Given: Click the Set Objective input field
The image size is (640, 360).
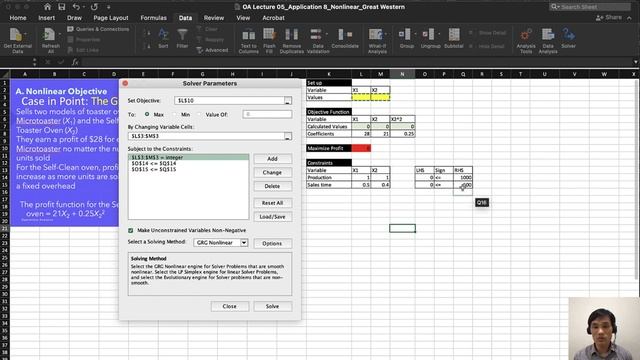Looking at the screenshot, I should pos(229,101).
